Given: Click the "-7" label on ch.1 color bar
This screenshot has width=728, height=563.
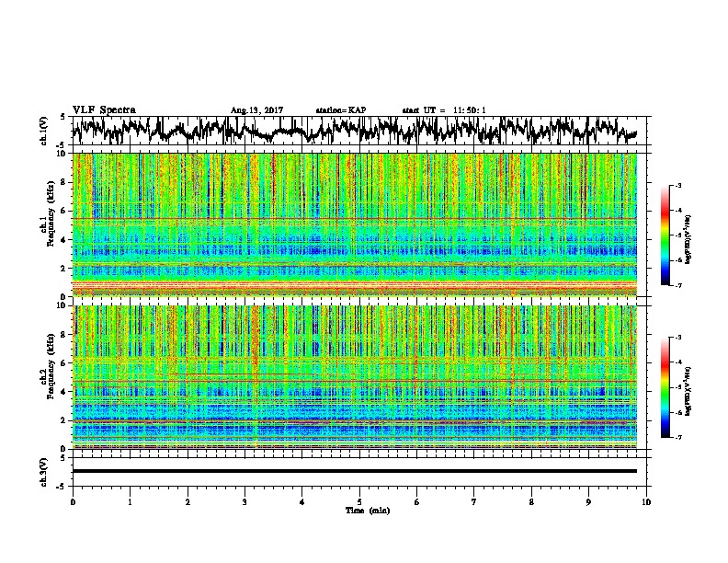Looking at the screenshot, I should [x=677, y=285].
